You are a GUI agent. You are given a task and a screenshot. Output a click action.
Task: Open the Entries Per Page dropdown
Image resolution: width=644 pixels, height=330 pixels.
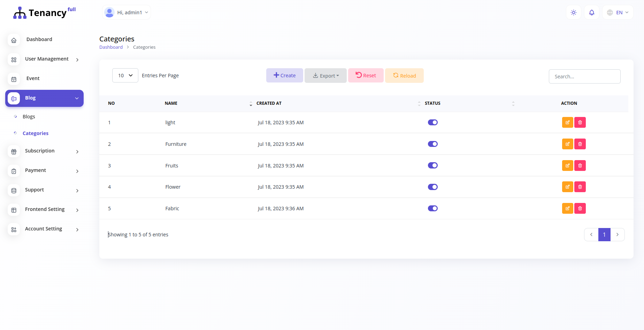pos(125,75)
